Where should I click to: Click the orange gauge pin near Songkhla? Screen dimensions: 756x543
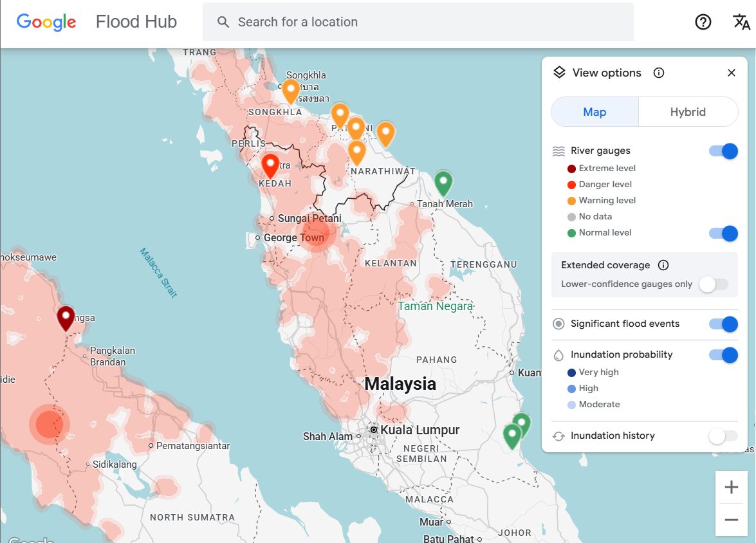tap(291, 90)
